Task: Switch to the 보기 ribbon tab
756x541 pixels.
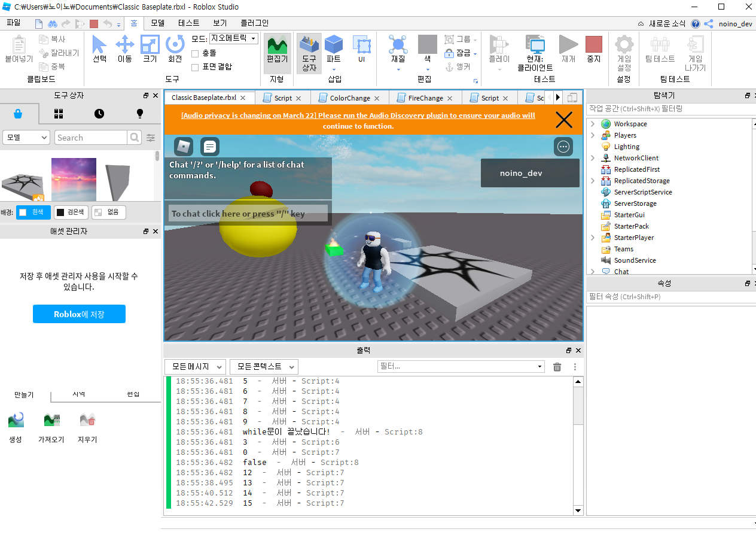Action: 220,23
